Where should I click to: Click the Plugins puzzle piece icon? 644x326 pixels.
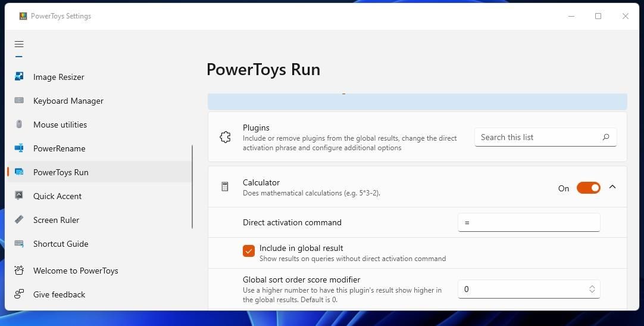point(225,137)
